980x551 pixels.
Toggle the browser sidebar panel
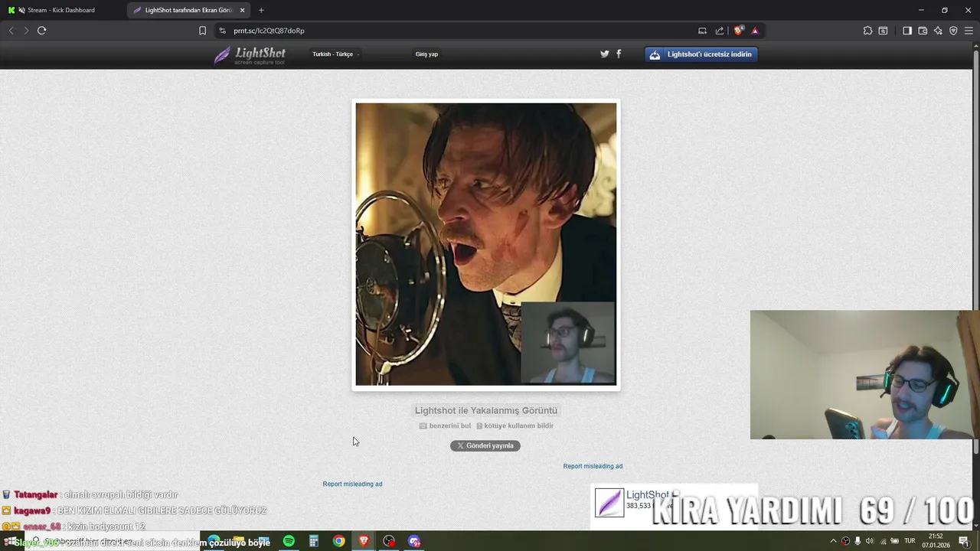(907, 31)
